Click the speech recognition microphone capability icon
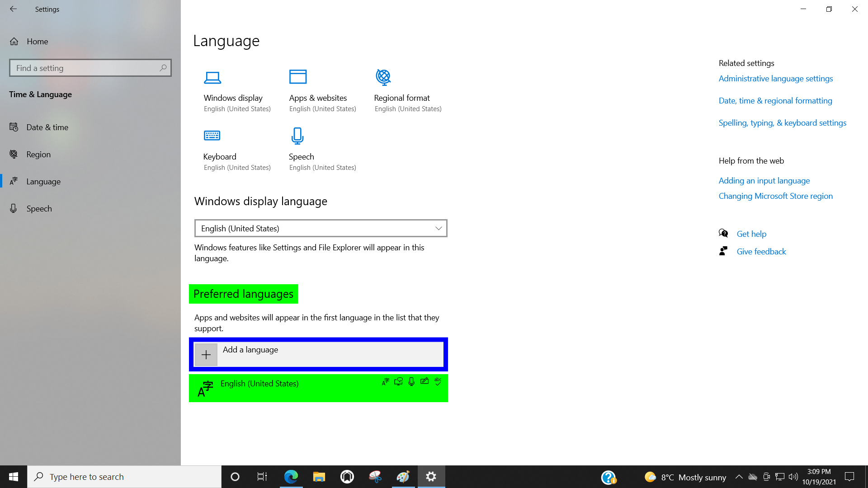Screen dimensions: 868x488 (x=411, y=382)
